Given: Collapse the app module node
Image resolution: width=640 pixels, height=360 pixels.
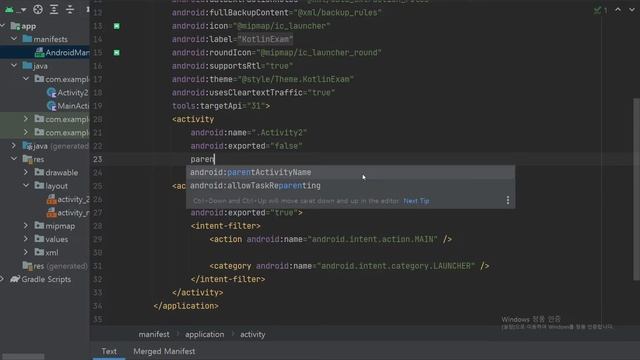Looking at the screenshot, I should point(3,26).
